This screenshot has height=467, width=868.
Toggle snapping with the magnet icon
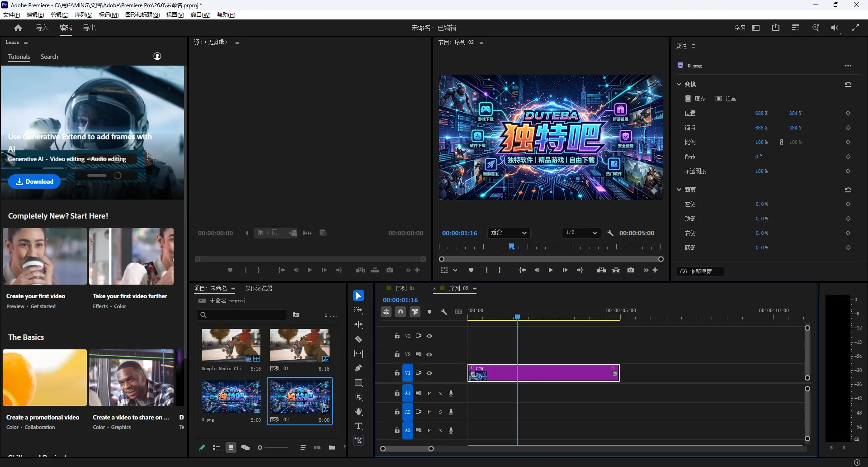[x=400, y=311]
